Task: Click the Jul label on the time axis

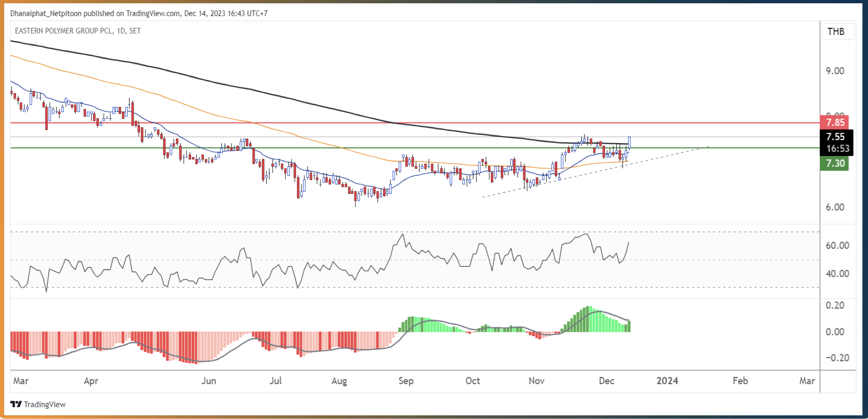Action: coord(275,381)
